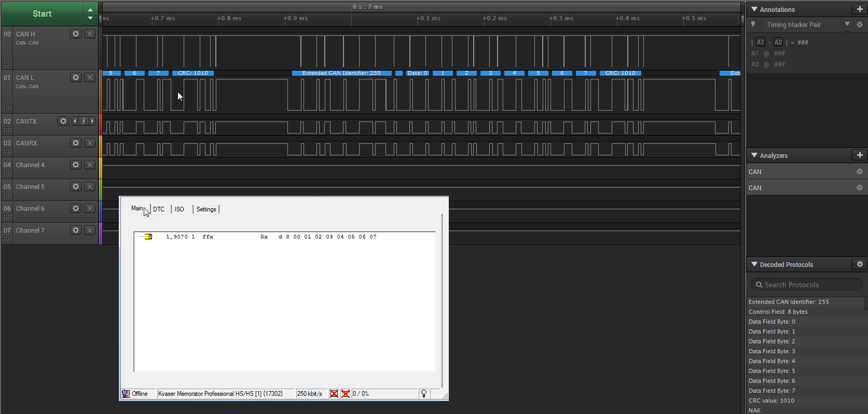Add a new analyzer with plus
The width and height of the screenshot is (868, 414).
tap(860, 155)
